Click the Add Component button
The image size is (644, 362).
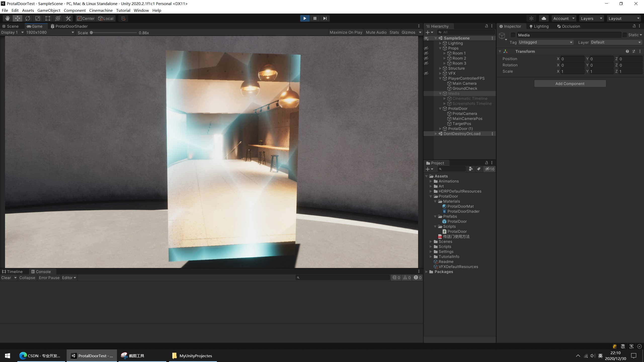pyautogui.click(x=570, y=83)
